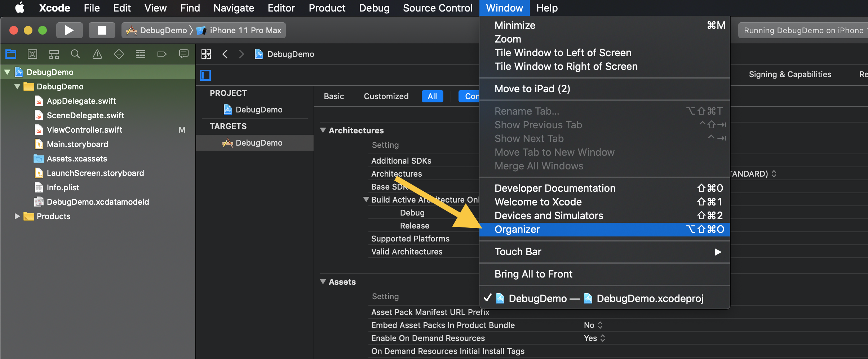
Task: Choose Bring All to Front
Action: (x=605, y=274)
